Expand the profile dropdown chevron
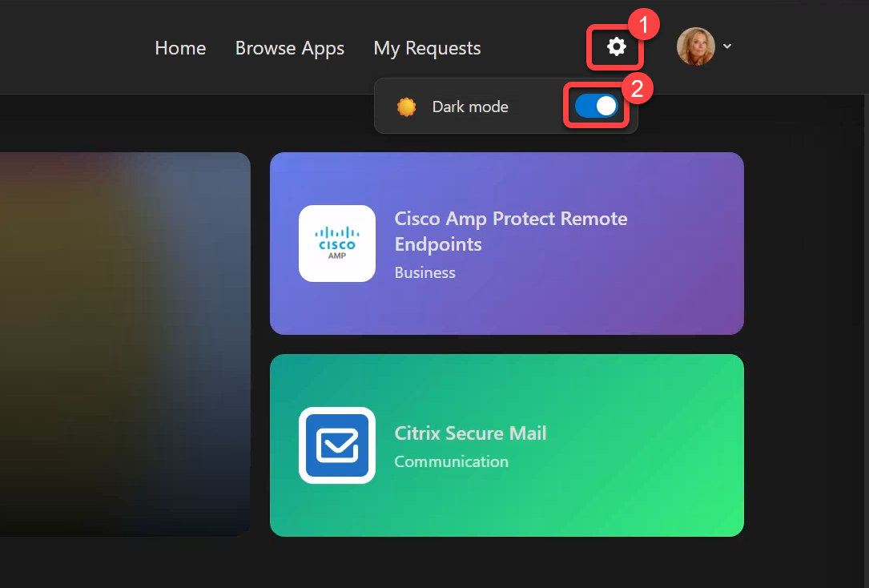This screenshot has height=588, width=869. 727,46
